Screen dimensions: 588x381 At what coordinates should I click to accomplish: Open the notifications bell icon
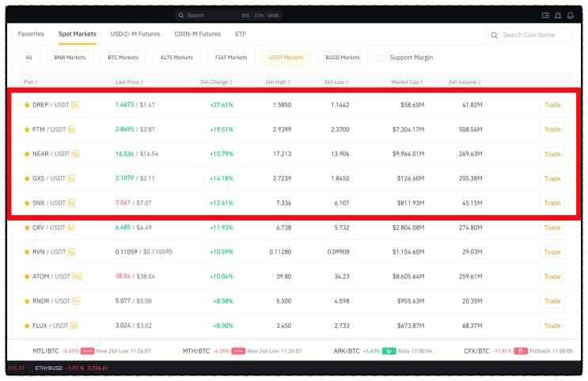pyautogui.click(x=571, y=15)
